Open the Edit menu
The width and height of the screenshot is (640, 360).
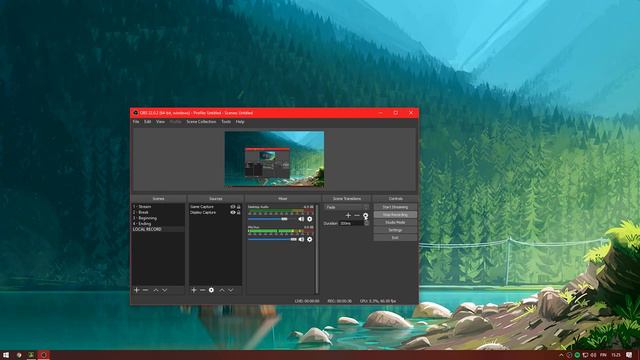click(147, 122)
